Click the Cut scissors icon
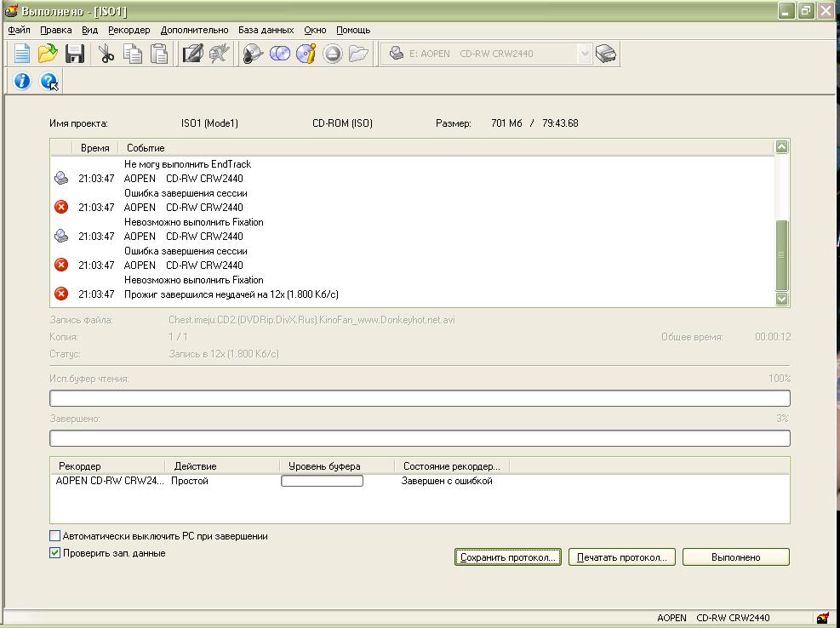The image size is (840, 628). click(x=106, y=54)
